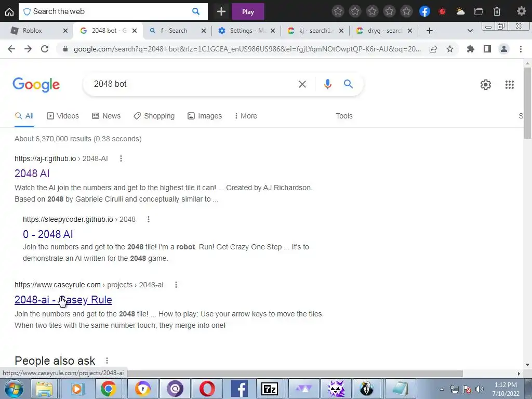Bookmark this page with star icon
This screenshot has width=532, height=399.
pos(450,49)
